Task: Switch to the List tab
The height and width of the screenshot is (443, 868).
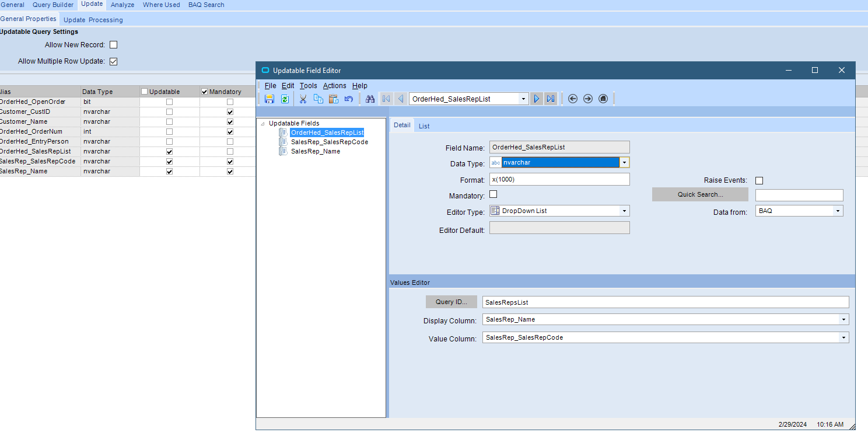Action: (x=424, y=126)
